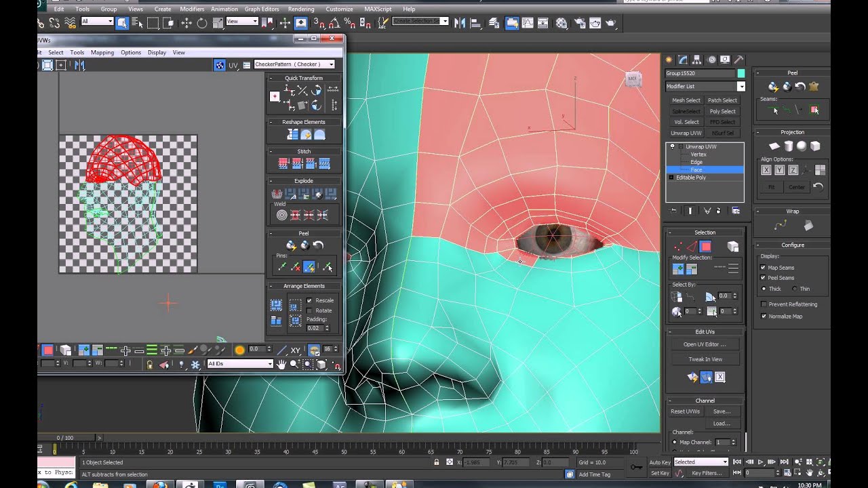868x488 pixels.
Task: Select Vertex sub-object icon in Selection rollout
Action: [677, 247]
